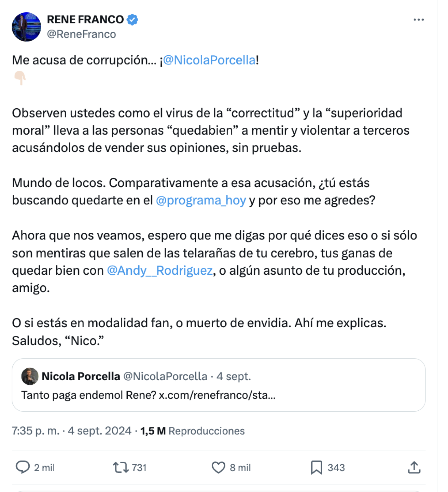The image size is (448, 492).
Task: Open the three-dots more options menu
Action: tap(418, 20)
